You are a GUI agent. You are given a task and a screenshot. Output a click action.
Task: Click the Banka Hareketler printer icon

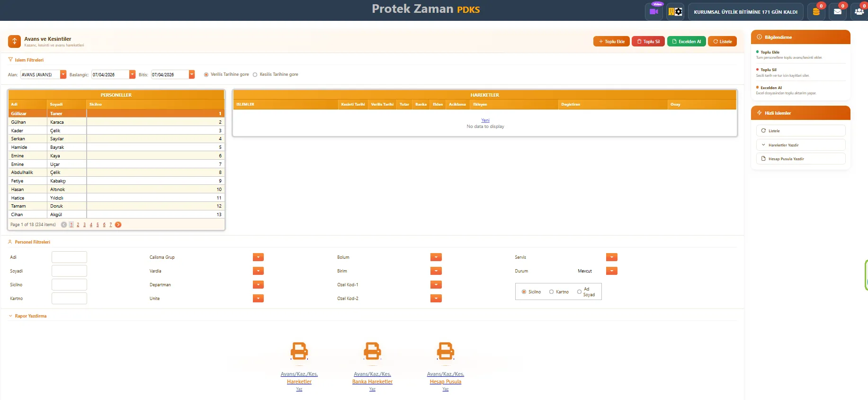click(x=372, y=351)
